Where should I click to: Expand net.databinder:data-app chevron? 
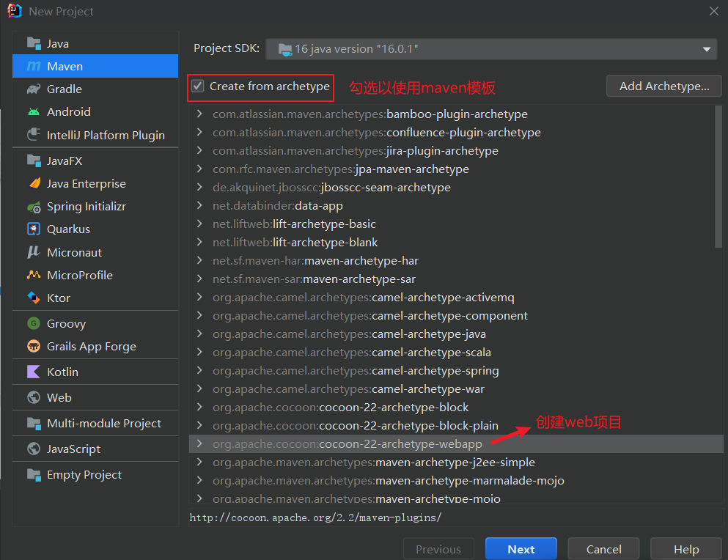pos(199,206)
